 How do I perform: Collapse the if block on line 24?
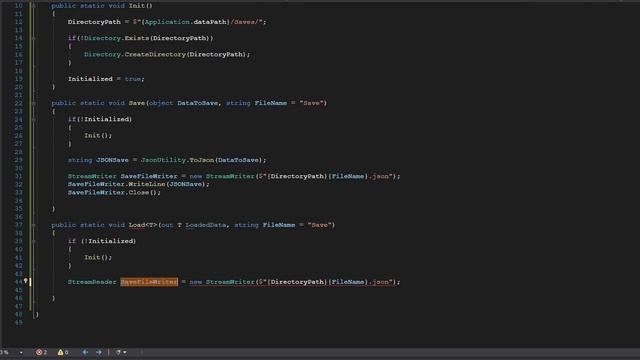33,120
